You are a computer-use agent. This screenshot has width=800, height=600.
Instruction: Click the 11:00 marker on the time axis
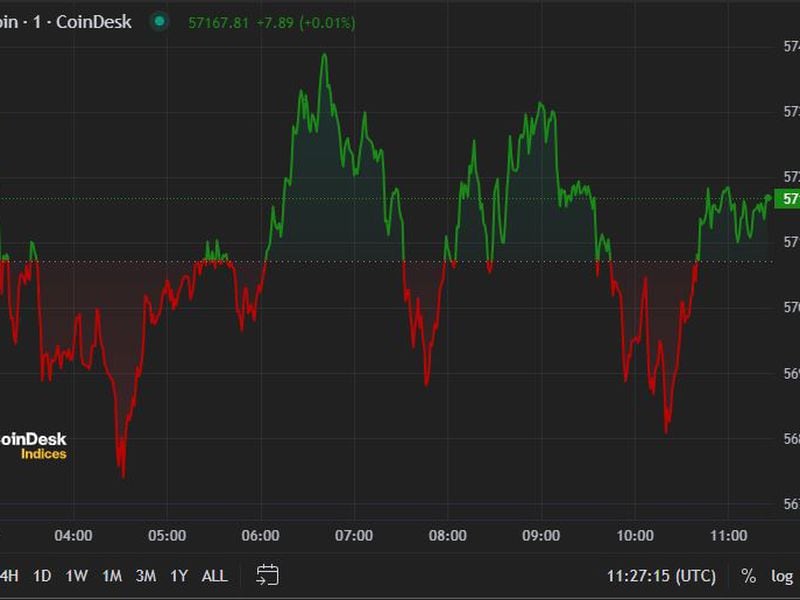click(728, 536)
